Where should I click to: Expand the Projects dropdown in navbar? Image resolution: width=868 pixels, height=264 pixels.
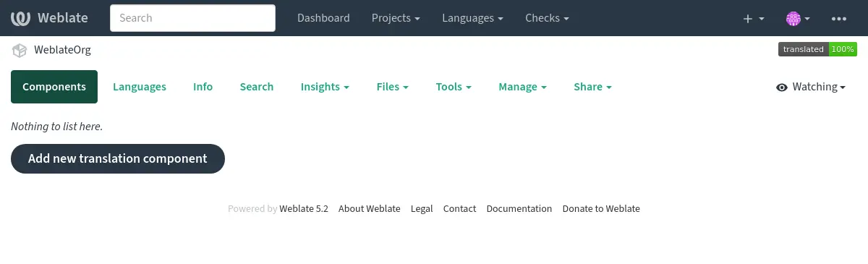point(396,18)
